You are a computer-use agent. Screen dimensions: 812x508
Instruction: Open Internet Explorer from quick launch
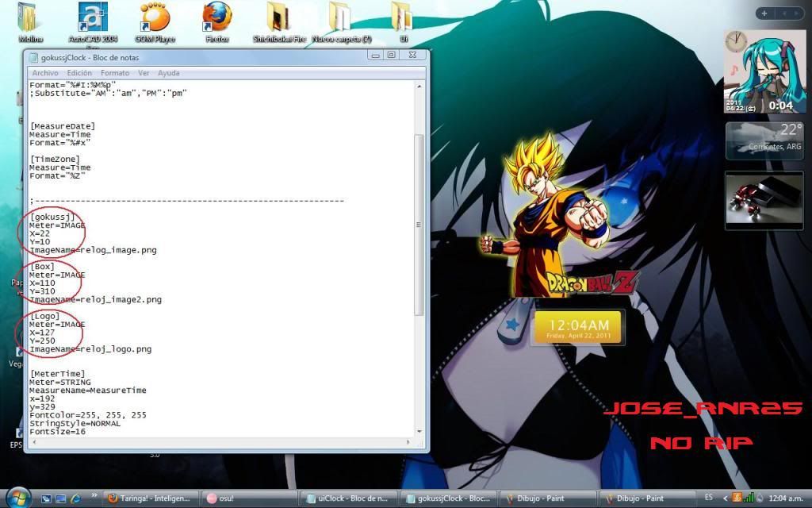click(75, 498)
